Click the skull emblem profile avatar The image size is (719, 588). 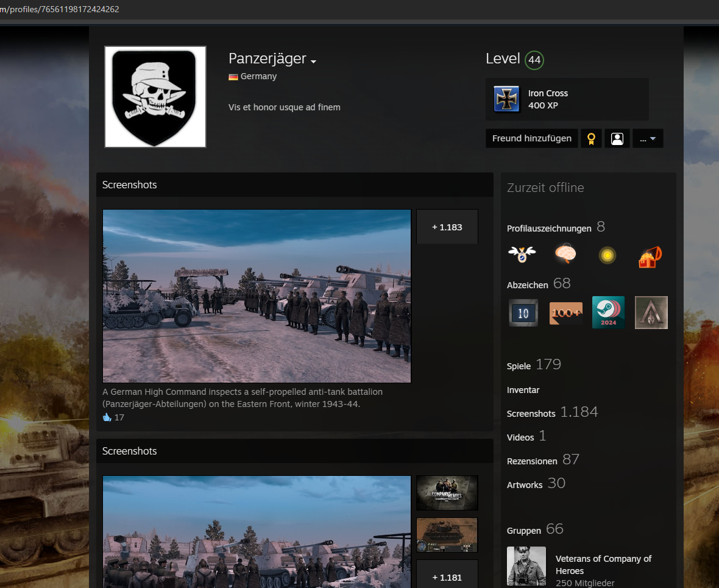(x=155, y=97)
